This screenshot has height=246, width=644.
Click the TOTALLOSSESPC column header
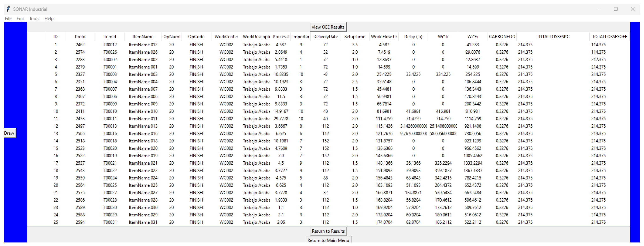(553, 36)
